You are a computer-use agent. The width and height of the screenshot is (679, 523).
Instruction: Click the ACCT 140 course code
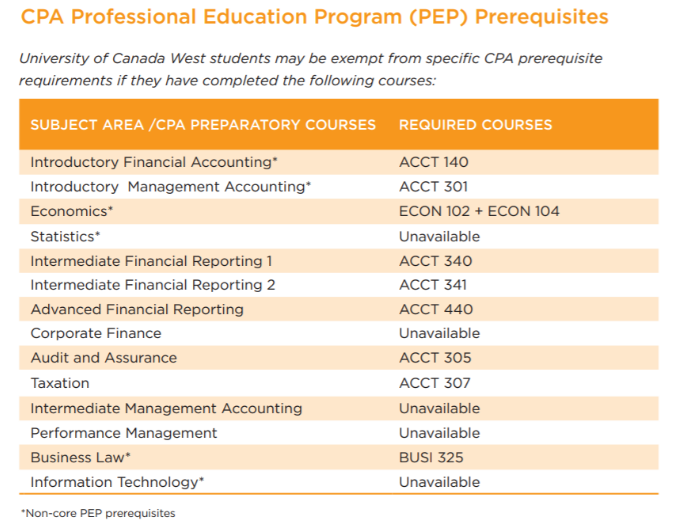click(433, 162)
